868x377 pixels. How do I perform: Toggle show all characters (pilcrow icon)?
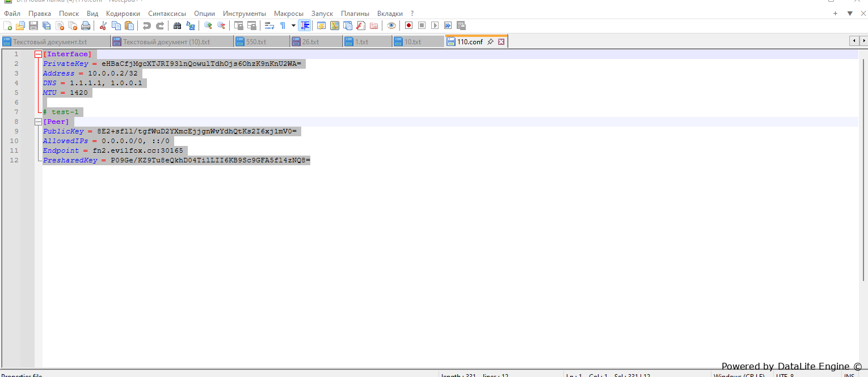[283, 26]
